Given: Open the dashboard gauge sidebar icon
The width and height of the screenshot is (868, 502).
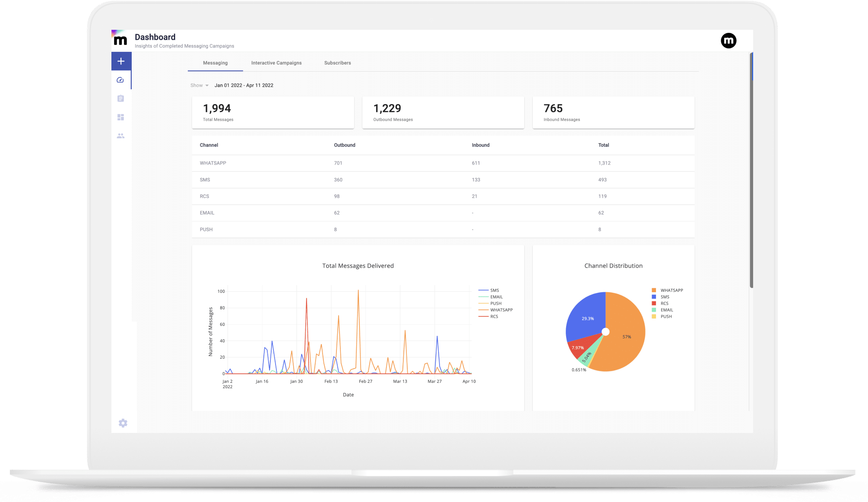Looking at the screenshot, I should click(x=120, y=80).
